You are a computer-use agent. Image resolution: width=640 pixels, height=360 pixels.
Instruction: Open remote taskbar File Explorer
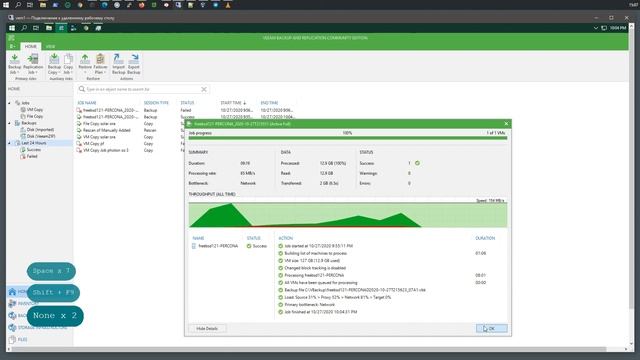click(x=49, y=28)
